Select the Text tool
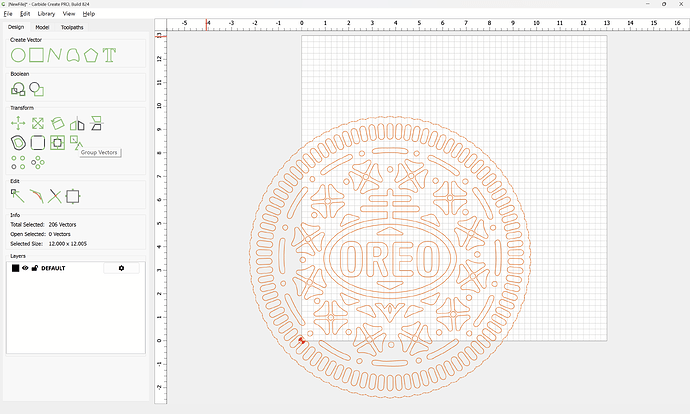 coord(109,55)
